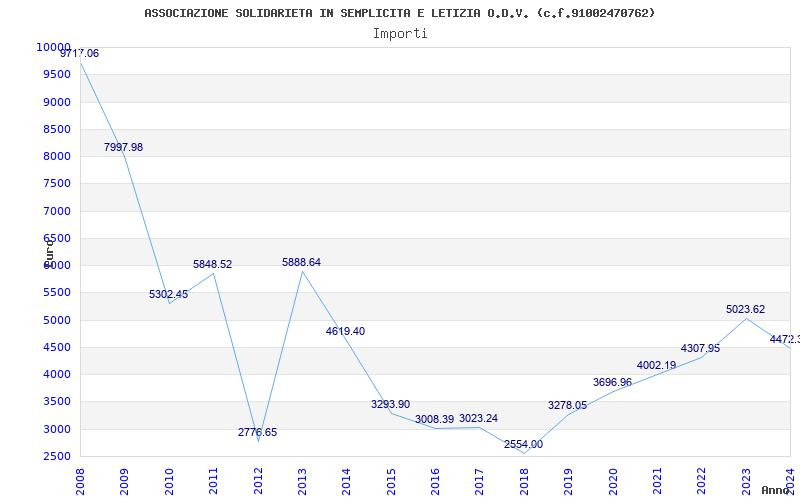This screenshot has height=500, width=800.
Task: Click the 4500 y-axis tick label
Action: [57, 347]
